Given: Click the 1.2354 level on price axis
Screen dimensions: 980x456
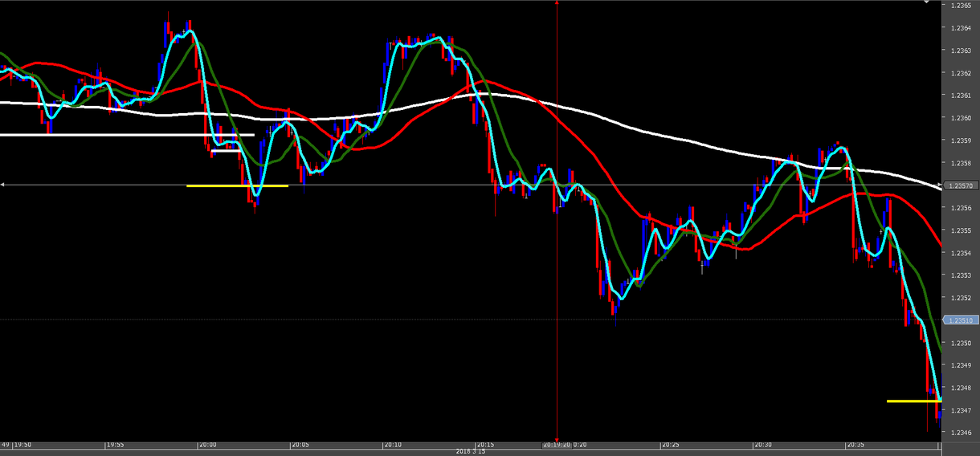Looking at the screenshot, I should click(x=960, y=253).
